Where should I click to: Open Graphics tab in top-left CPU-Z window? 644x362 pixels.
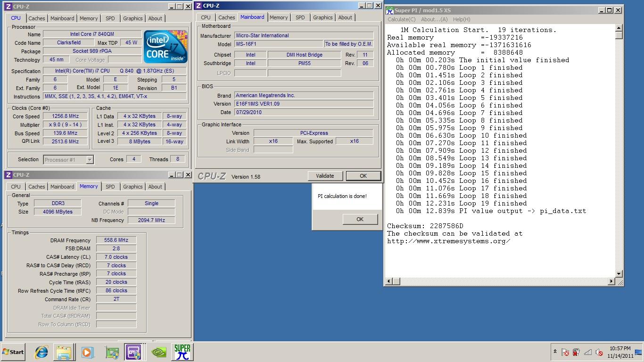[133, 18]
